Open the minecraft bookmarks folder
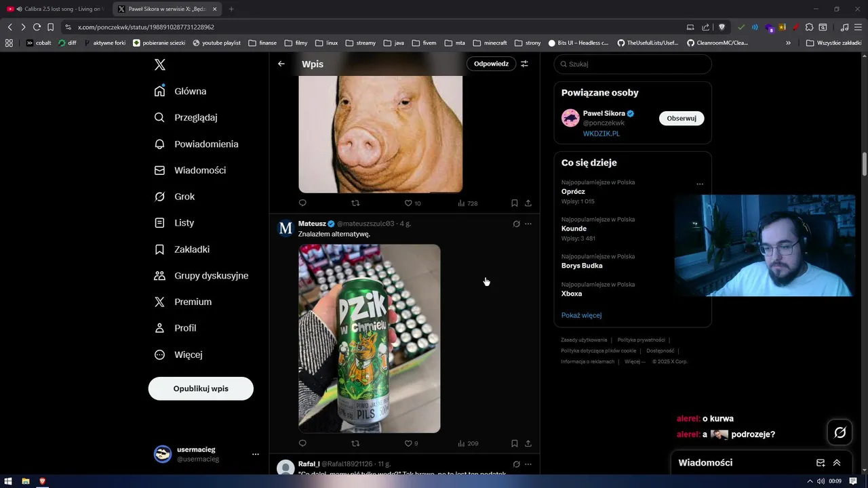The image size is (868, 488). (x=490, y=43)
